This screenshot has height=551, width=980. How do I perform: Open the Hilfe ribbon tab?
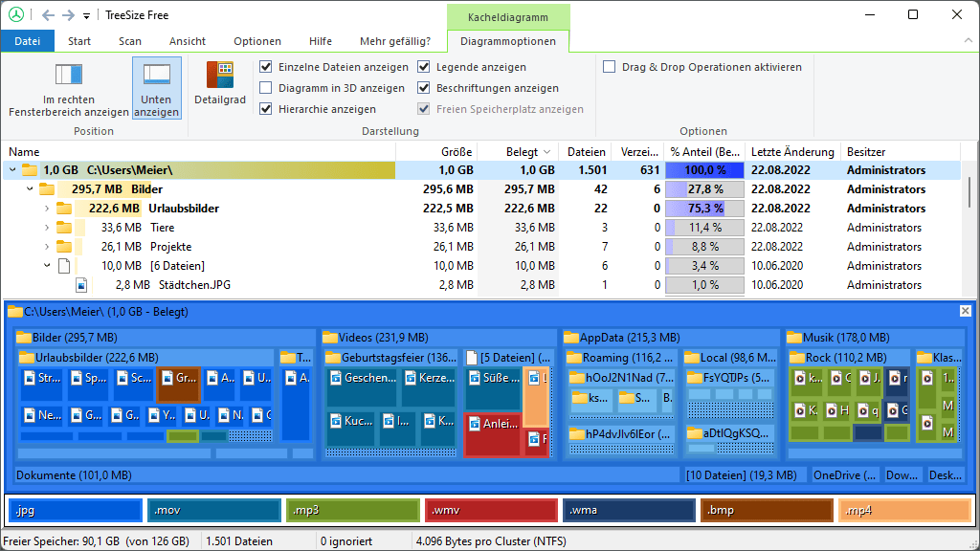pyautogui.click(x=321, y=41)
